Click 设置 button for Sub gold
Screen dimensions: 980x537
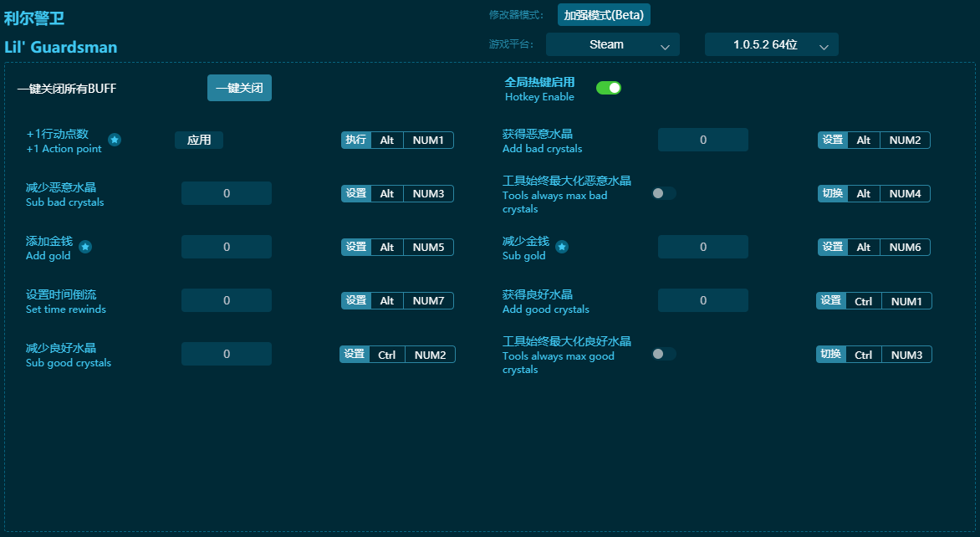click(x=833, y=247)
